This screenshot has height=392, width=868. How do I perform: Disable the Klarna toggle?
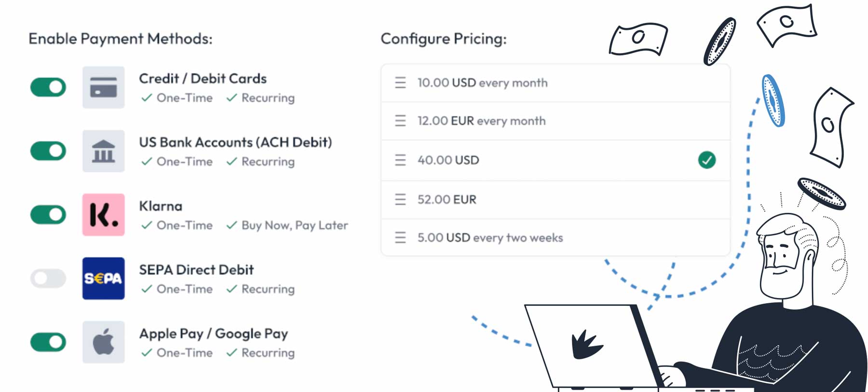click(x=47, y=215)
